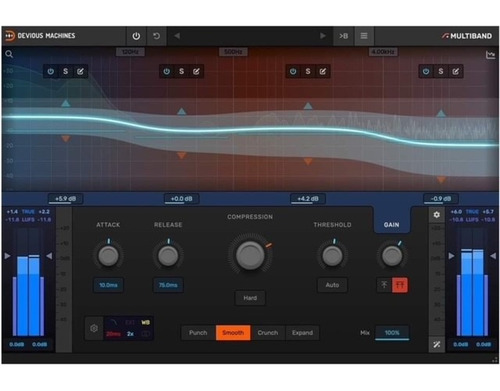Open the Hard knee dropdown
The width and height of the screenshot is (500, 391).
coord(250,298)
